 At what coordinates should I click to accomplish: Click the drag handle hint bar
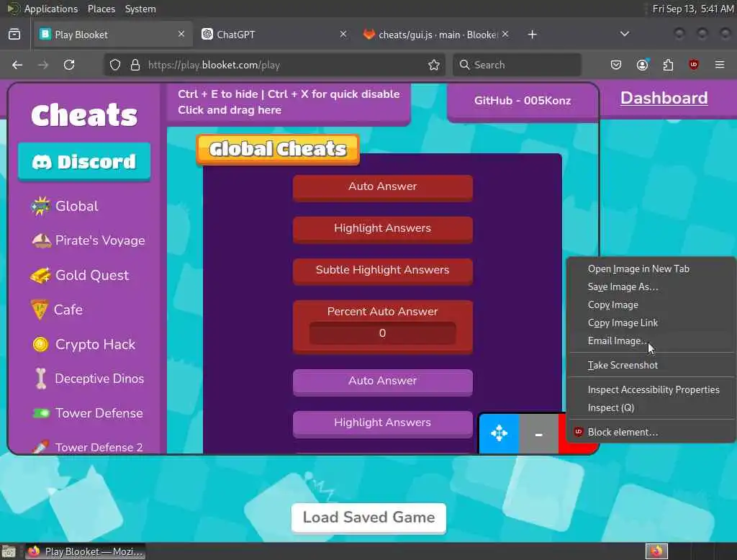[289, 102]
